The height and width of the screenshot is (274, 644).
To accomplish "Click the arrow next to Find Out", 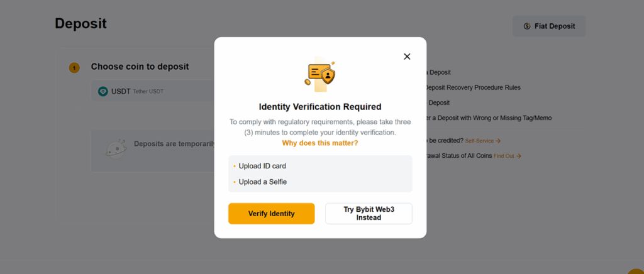I will (518, 156).
